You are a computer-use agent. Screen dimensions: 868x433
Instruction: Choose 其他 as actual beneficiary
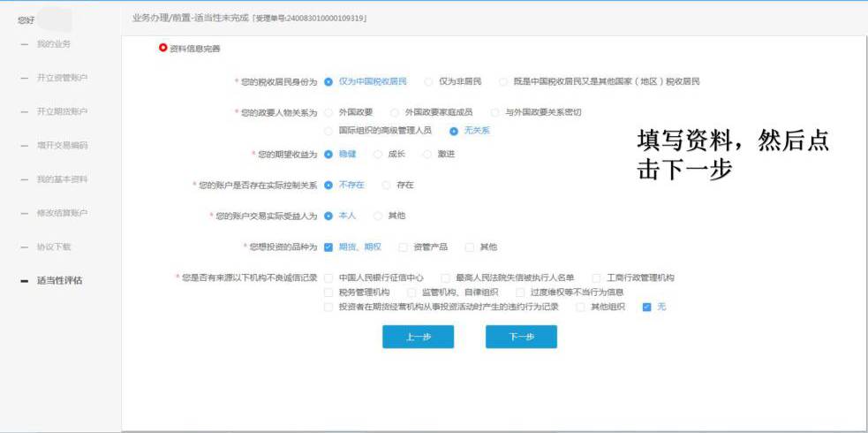379,216
